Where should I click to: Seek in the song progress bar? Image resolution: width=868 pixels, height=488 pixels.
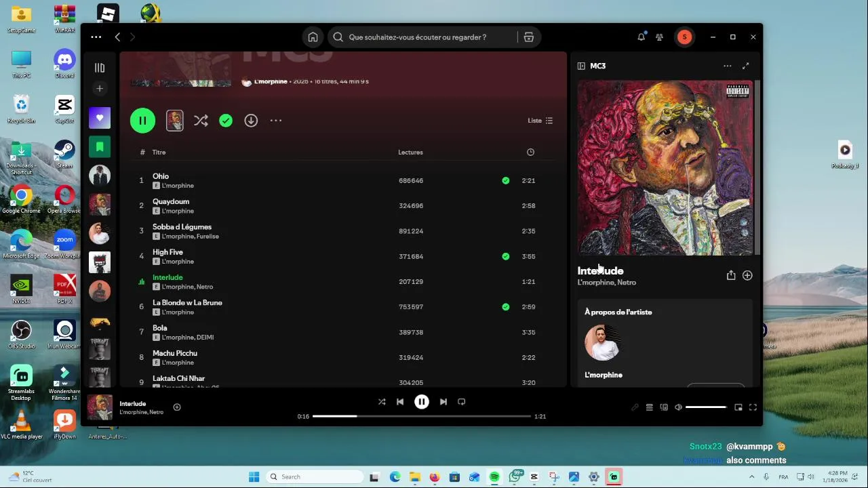421,416
